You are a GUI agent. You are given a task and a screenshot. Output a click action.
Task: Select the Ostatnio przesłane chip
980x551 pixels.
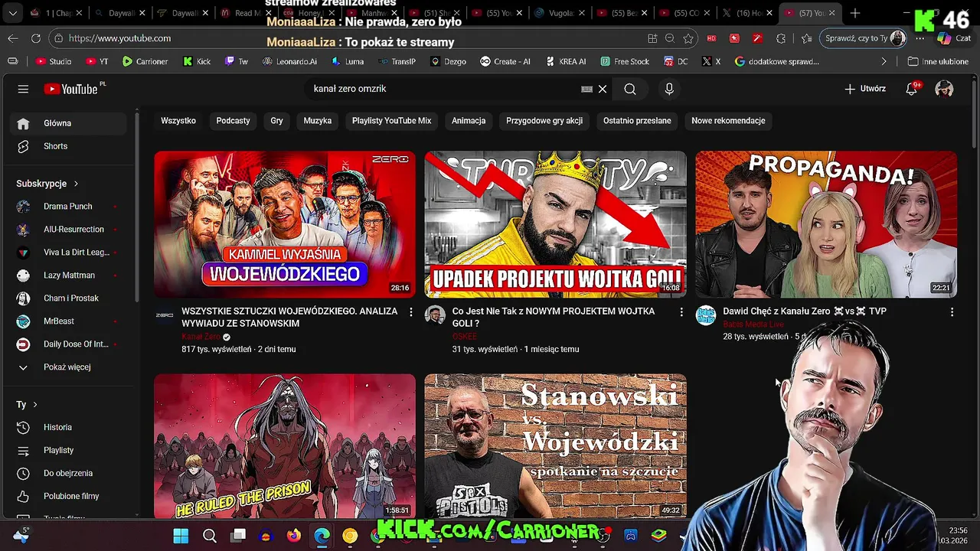pyautogui.click(x=637, y=121)
